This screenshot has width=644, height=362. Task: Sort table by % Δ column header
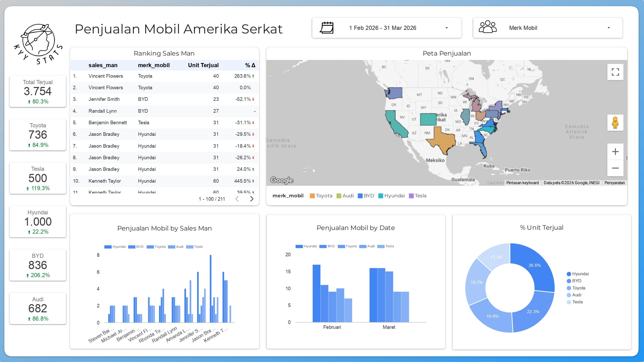tap(250, 65)
